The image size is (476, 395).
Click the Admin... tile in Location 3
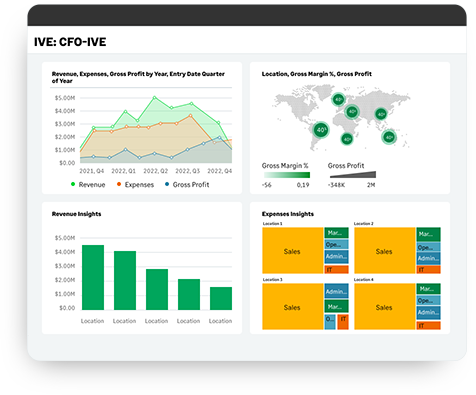pos(337,291)
